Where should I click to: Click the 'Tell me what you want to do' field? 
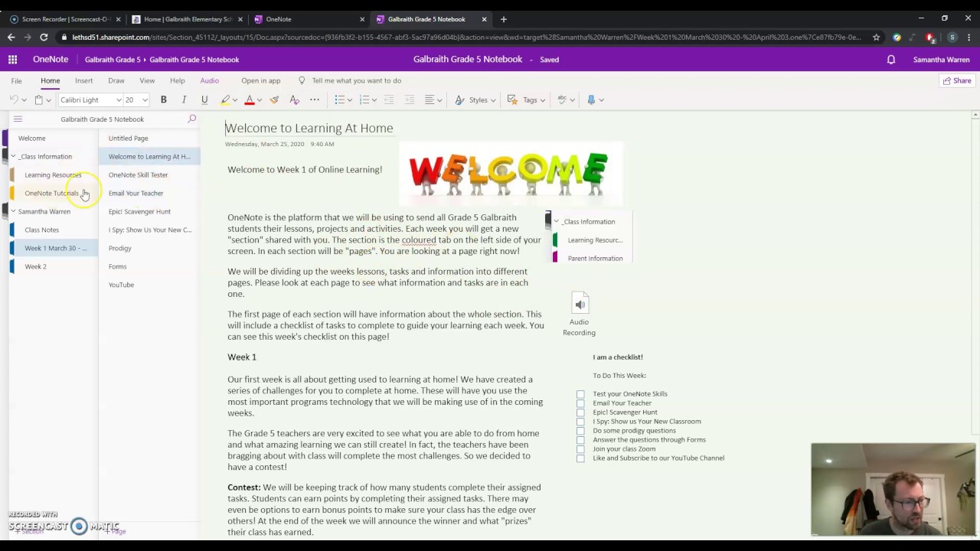pyautogui.click(x=356, y=80)
